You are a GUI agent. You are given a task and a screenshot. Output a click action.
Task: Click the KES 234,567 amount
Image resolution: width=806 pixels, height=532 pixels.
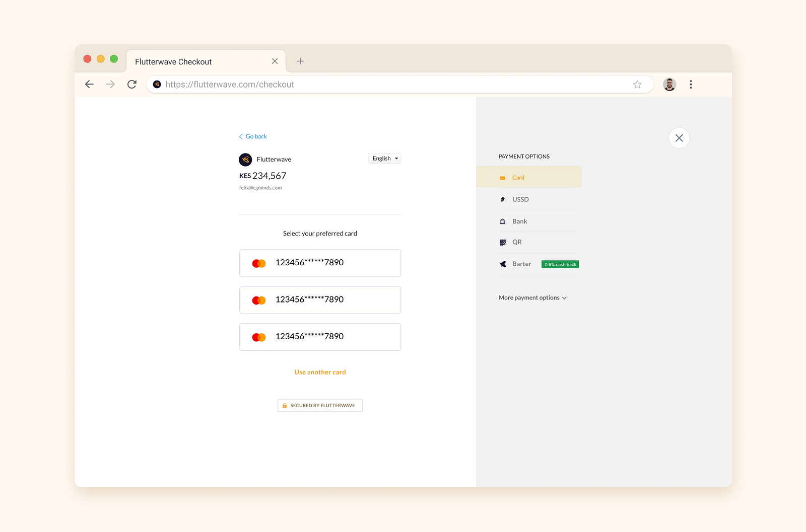262,176
